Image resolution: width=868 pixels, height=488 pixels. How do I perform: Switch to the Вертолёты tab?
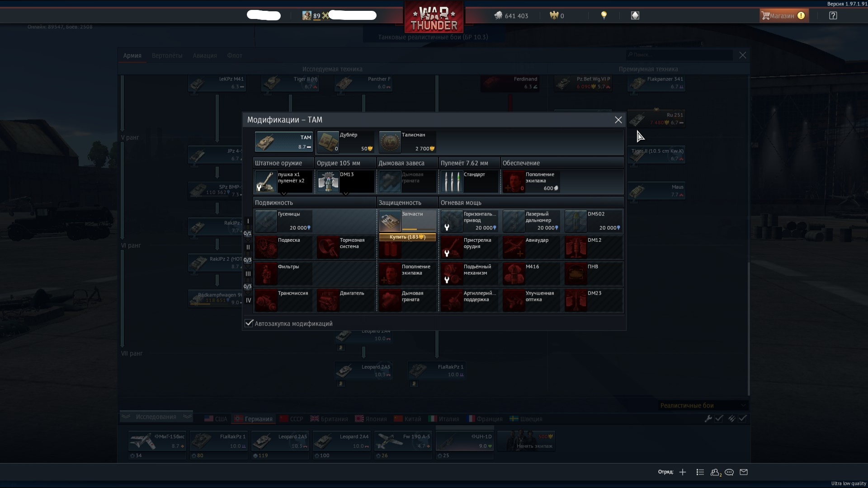pyautogui.click(x=167, y=56)
